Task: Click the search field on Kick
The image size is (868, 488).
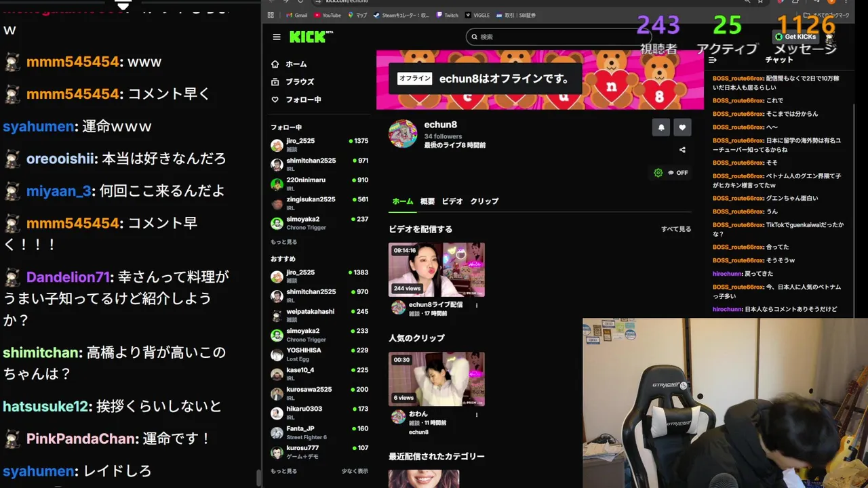Action: [557, 37]
